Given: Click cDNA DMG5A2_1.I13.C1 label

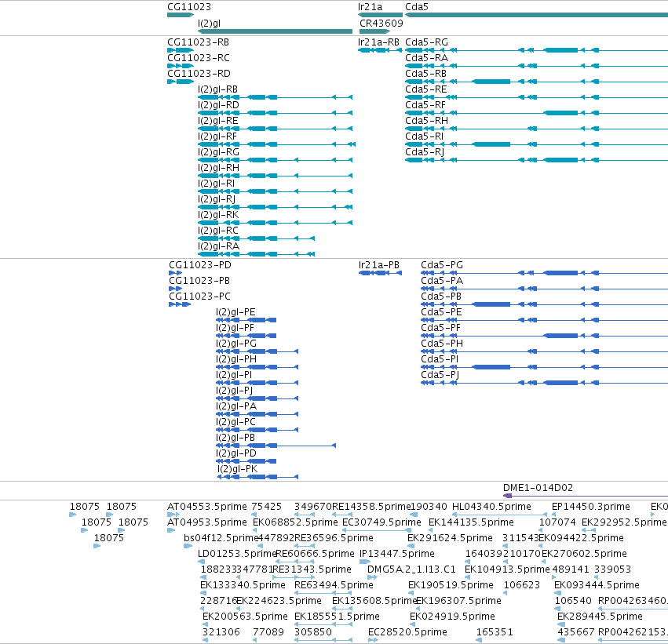Looking at the screenshot, I should click(x=411, y=569).
